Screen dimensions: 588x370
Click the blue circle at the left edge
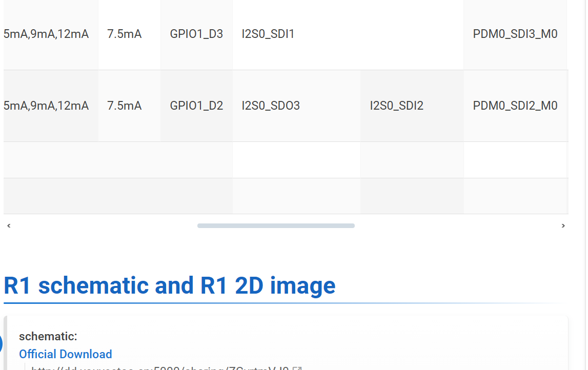(1, 344)
